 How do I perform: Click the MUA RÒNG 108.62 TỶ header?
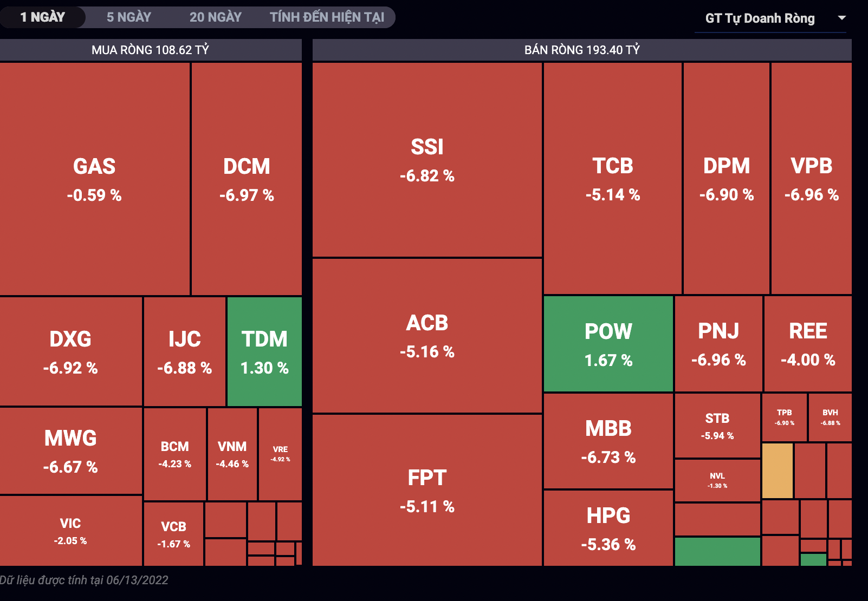(x=150, y=50)
